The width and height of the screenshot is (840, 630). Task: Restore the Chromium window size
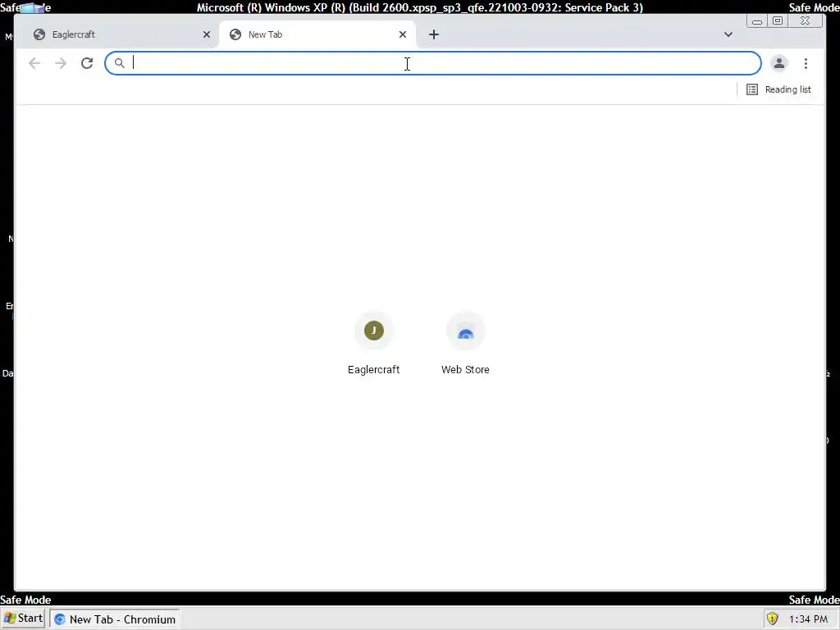click(x=778, y=21)
